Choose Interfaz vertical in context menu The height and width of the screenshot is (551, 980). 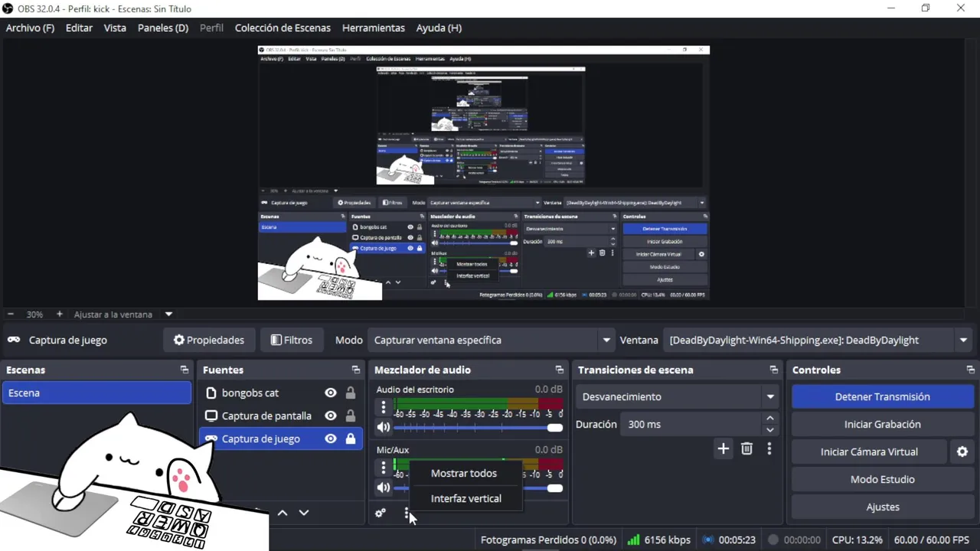pyautogui.click(x=466, y=498)
